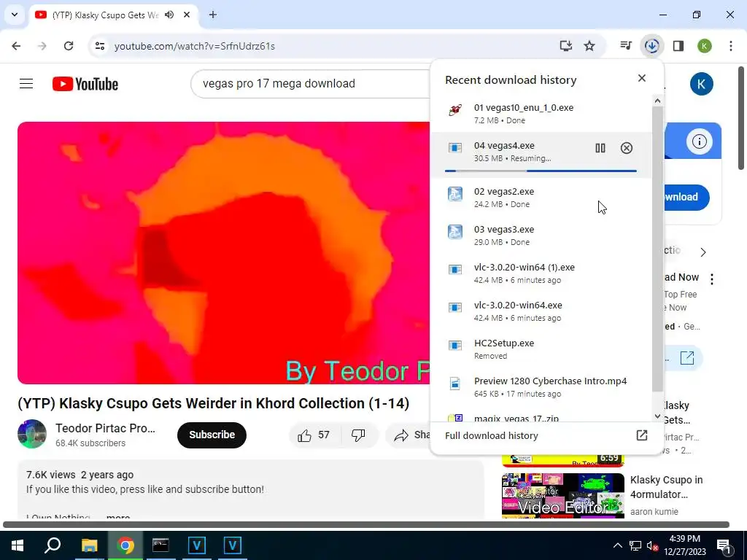Screen dimensions: 747x560
Task: Click the Cyberchase Intro mp4 file icon
Action: click(455, 384)
